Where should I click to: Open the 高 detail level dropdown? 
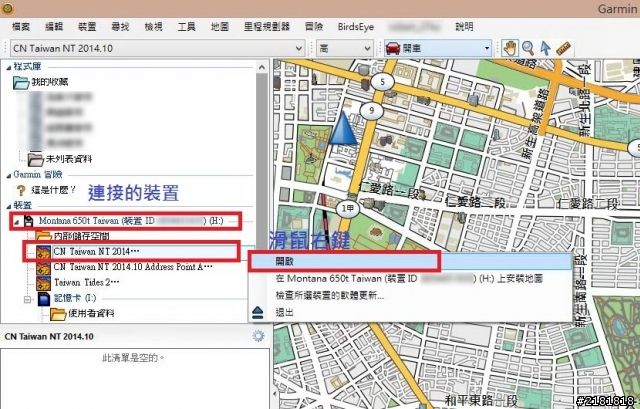click(367, 49)
